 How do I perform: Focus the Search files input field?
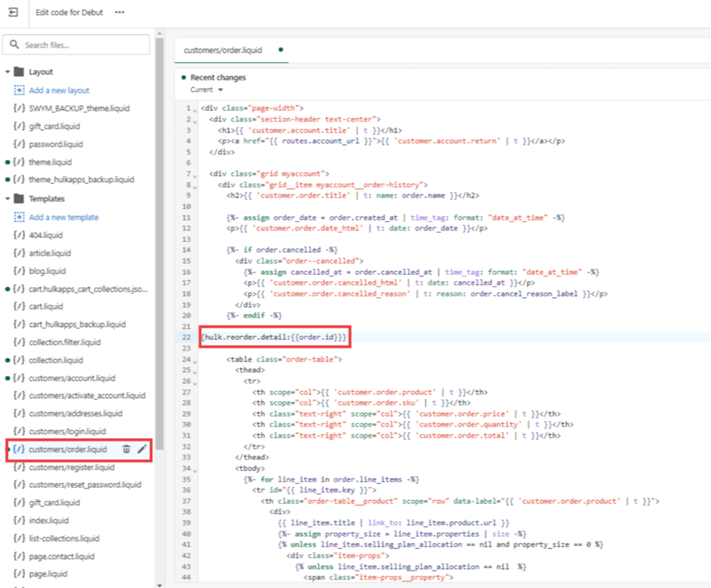click(76, 45)
